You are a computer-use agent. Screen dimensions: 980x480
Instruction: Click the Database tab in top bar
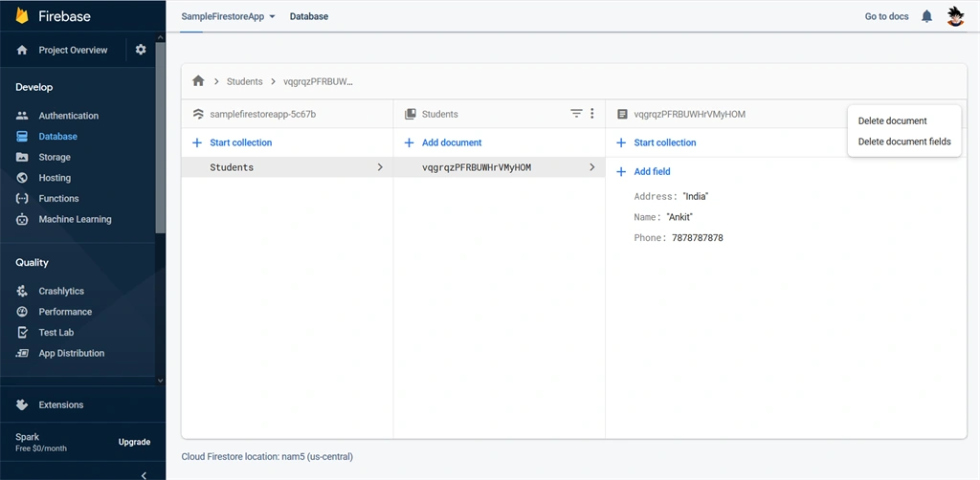click(x=309, y=17)
